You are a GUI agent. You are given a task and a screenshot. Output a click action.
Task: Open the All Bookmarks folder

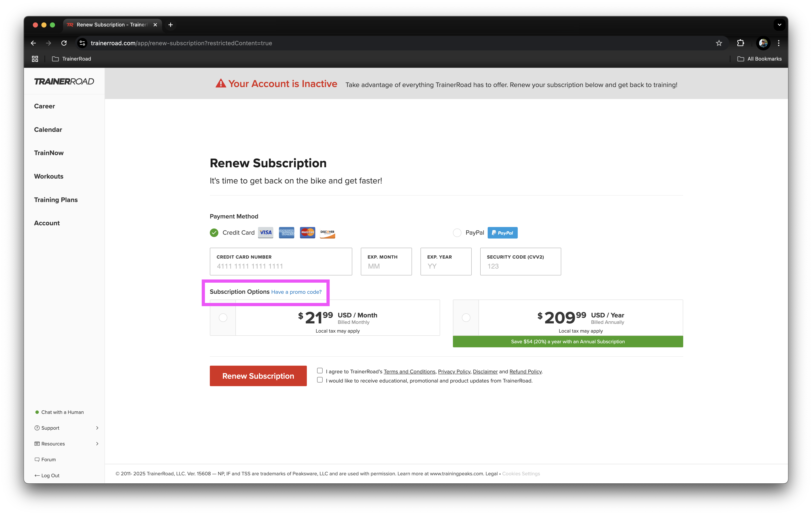click(x=759, y=59)
